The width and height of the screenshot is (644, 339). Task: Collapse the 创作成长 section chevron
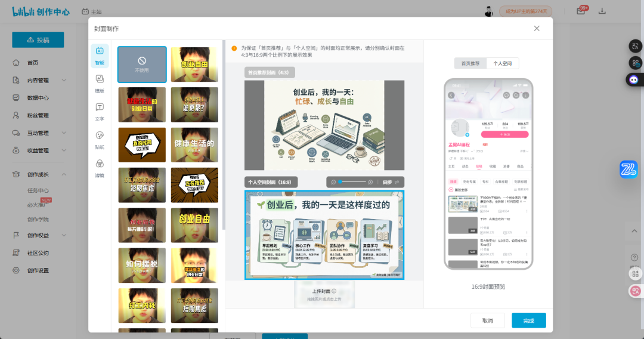pyautogui.click(x=64, y=175)
